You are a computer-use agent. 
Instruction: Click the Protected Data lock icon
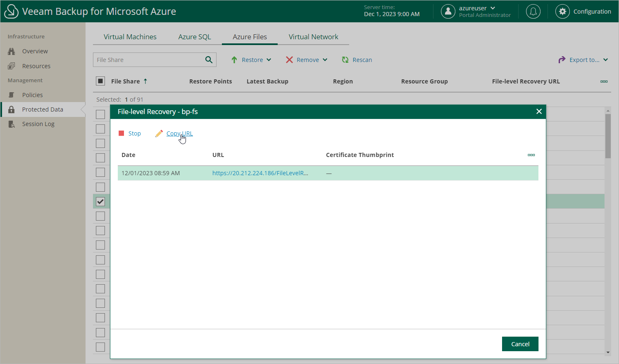(12, 109)
